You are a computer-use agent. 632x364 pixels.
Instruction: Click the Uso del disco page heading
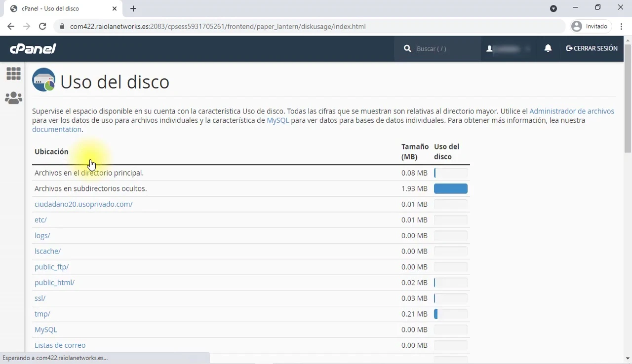pos(115,81)
